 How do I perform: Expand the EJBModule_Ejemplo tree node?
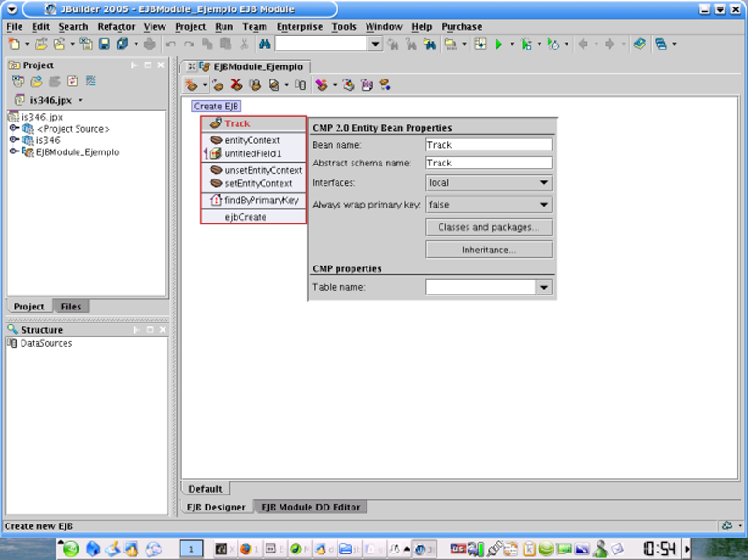point(14,151)
